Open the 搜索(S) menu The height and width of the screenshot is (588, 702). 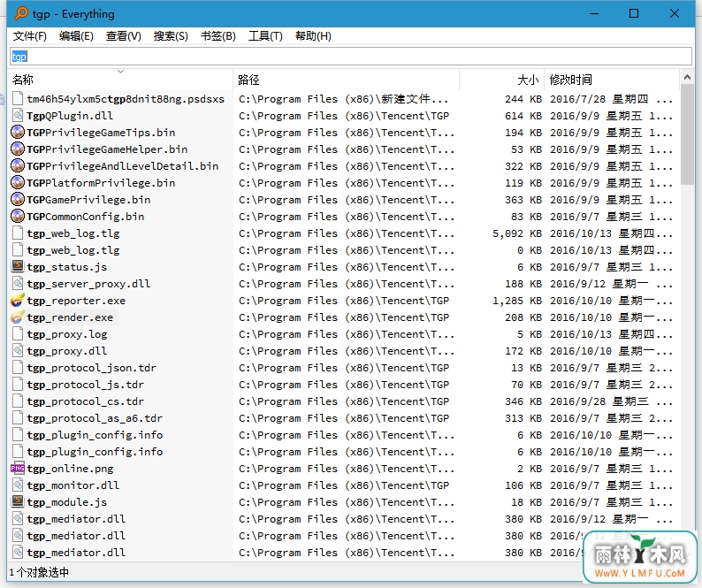pyautogui.click(x=171, y=36)
